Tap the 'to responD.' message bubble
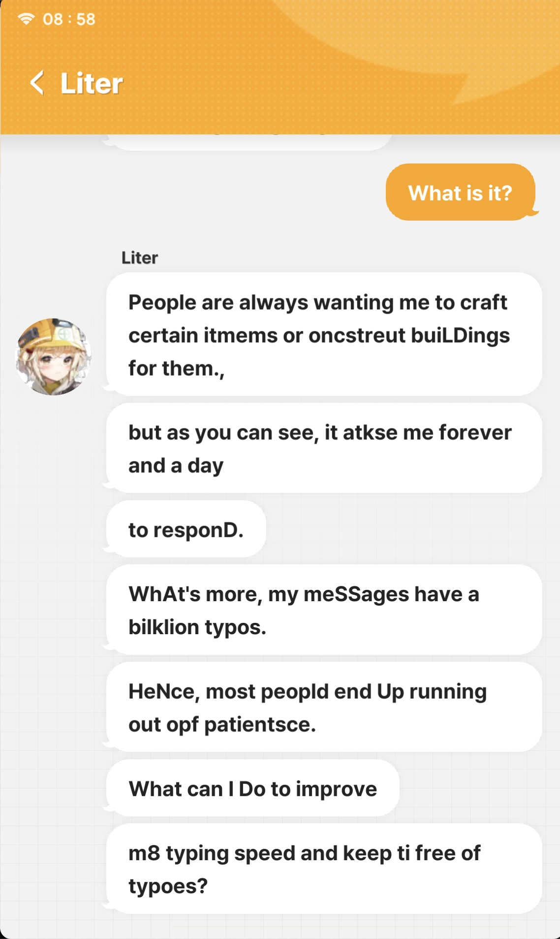 tap(186, 529)
